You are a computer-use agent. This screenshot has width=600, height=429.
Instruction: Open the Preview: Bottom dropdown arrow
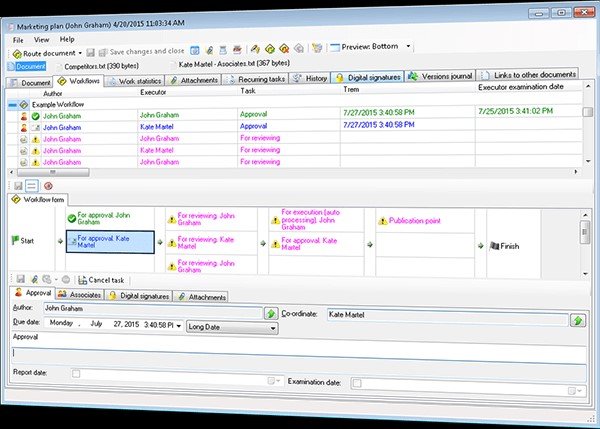click(x=408, y=46)
